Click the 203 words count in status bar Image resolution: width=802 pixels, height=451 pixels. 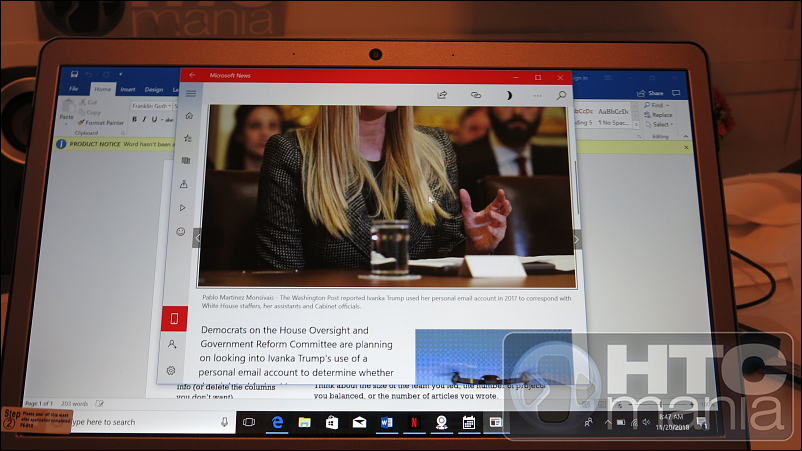pos(74,403)
